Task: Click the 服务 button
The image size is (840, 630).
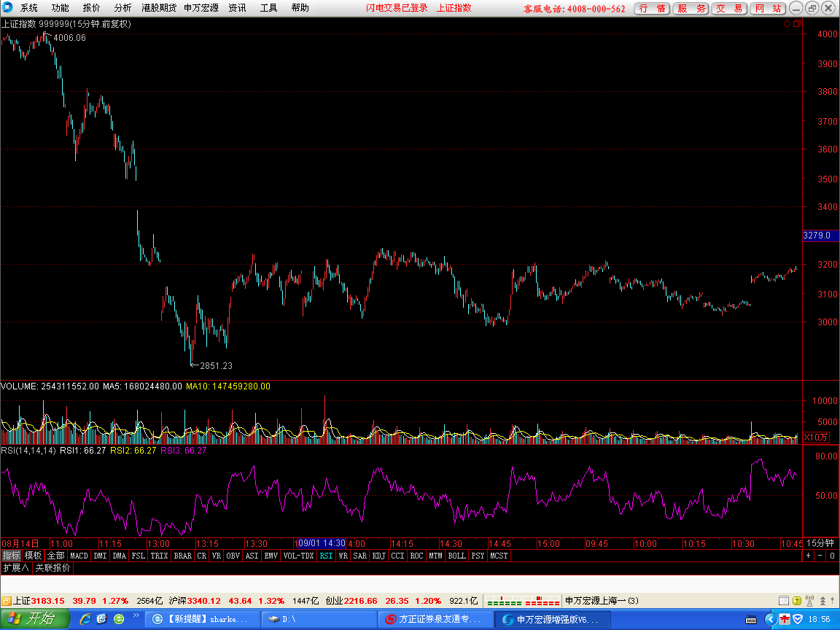Action: 691,8
